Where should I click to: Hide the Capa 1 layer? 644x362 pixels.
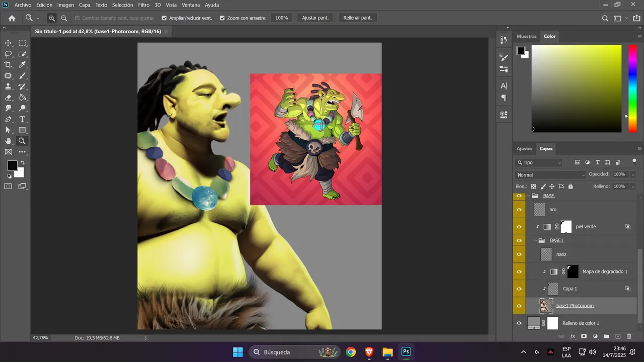(x=519, y=289)
